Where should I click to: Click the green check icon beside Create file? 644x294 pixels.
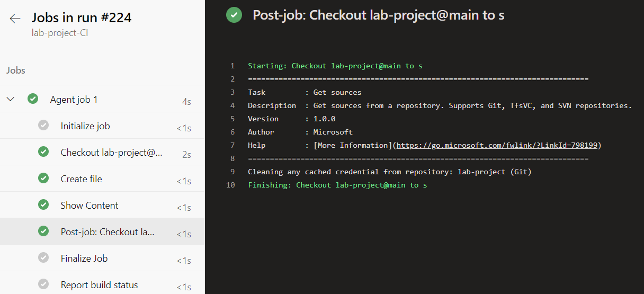pos(43,179)
